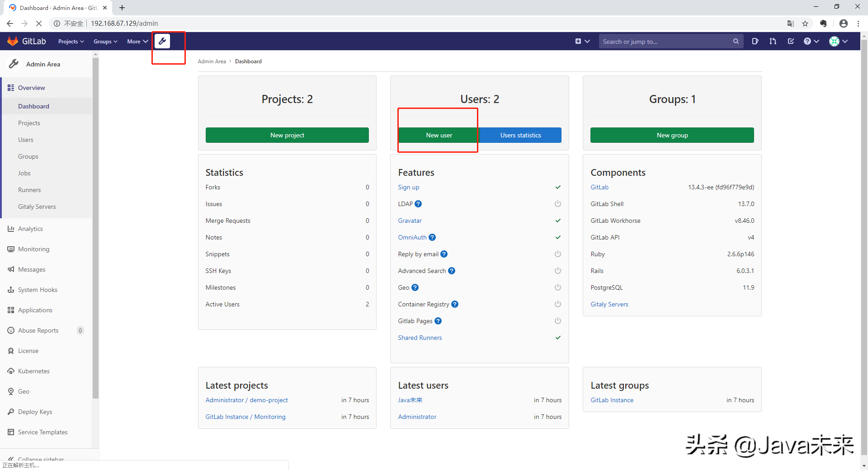
Task: Open Merge requests icon in navbar
Action: pos(773,41)
